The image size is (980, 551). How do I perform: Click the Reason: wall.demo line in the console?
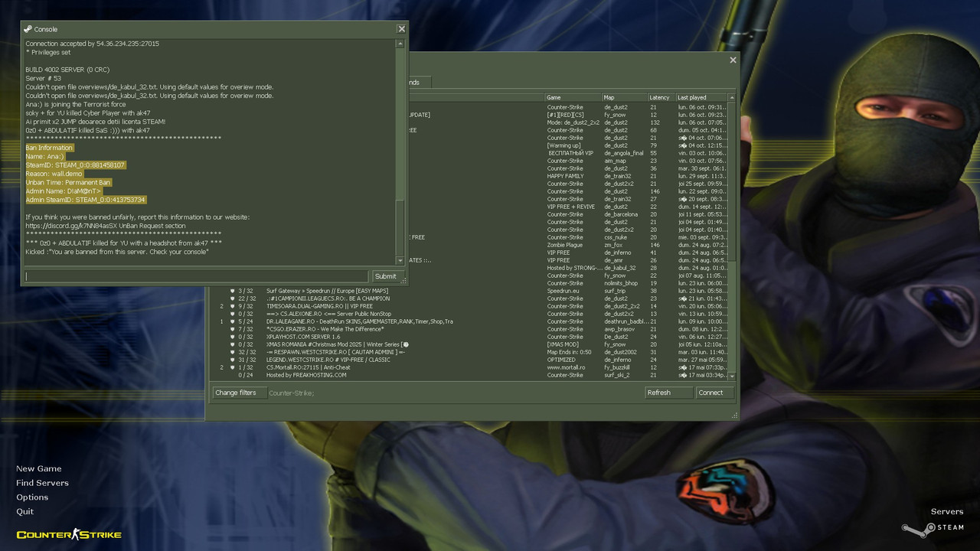(x=54, y=174)
